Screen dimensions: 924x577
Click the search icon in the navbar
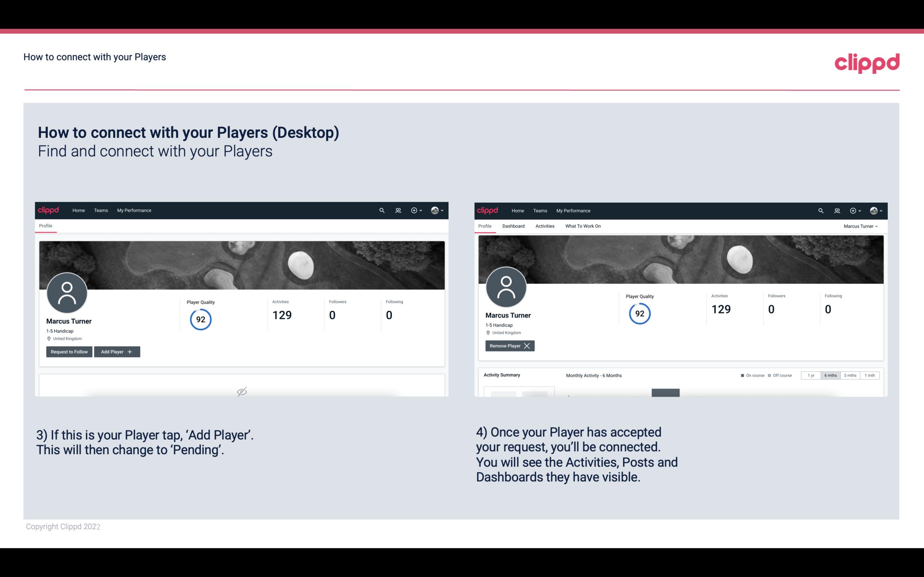[381, 210]
